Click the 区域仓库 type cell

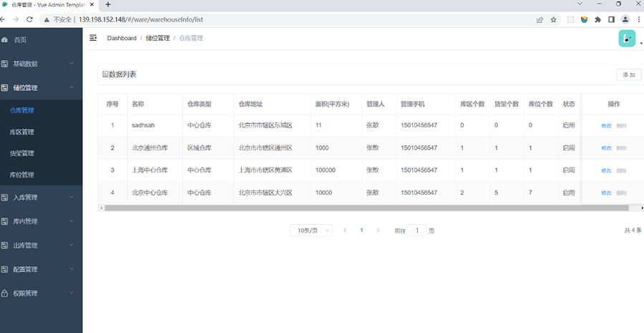199,148
